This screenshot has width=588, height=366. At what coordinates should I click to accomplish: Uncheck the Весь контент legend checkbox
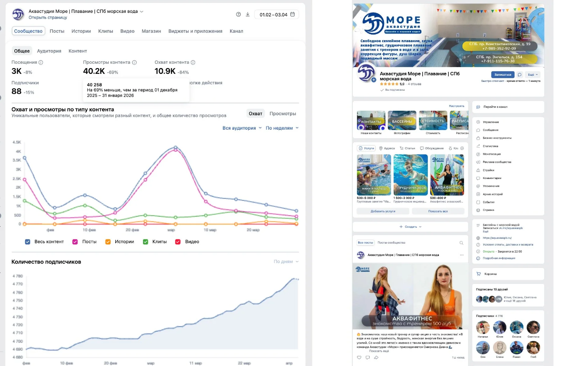[28, 242]
